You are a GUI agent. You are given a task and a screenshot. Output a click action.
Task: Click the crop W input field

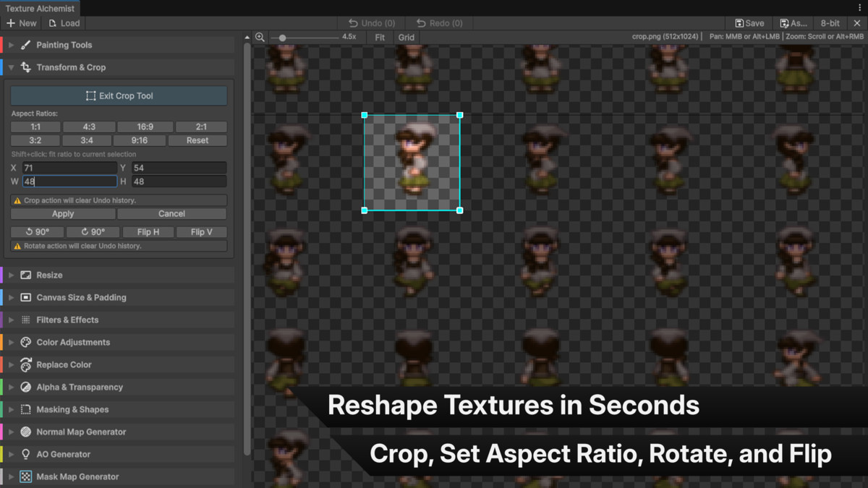[x=69, y=181]
